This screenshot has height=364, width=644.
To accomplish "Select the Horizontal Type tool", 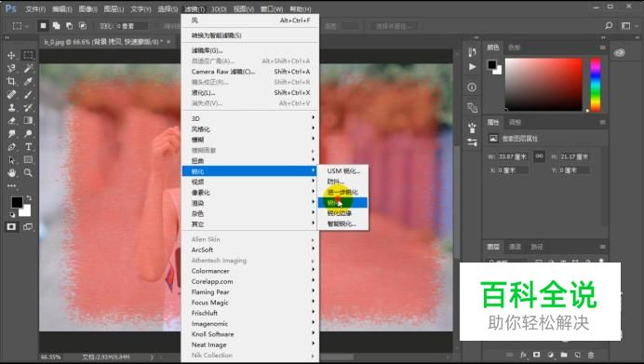I will click(x=28, y=147).
